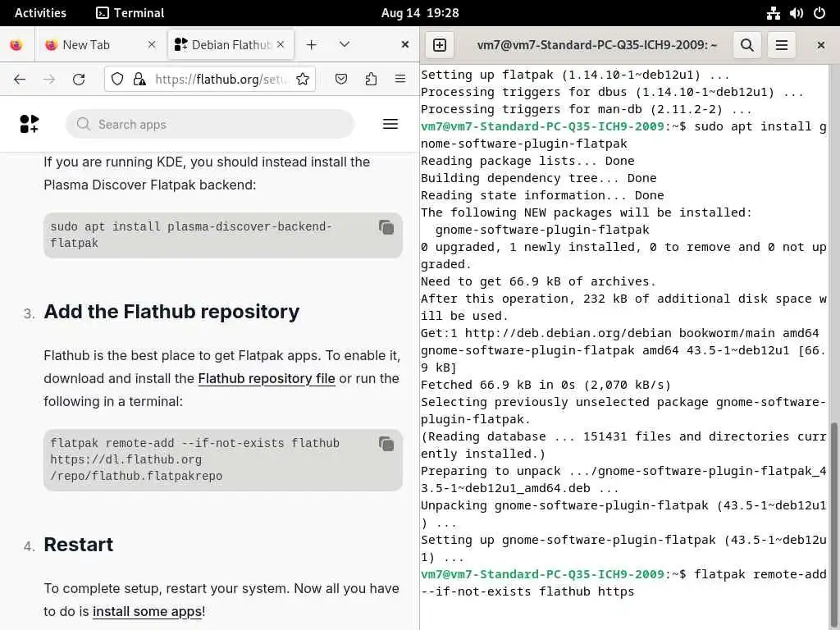840x630 pixels.
Task: Copy the plasma-discover-backend-flatpak command
Action: 386,227
